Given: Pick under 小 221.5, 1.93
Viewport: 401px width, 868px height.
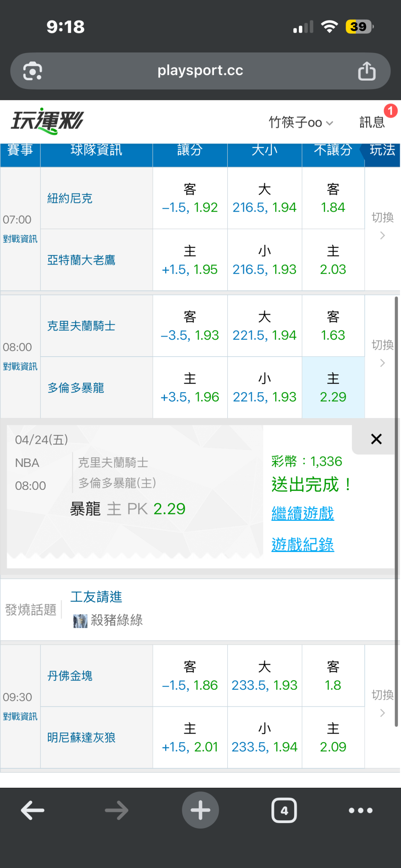Looking at the screenshot, I should click(x=264, y=388).
